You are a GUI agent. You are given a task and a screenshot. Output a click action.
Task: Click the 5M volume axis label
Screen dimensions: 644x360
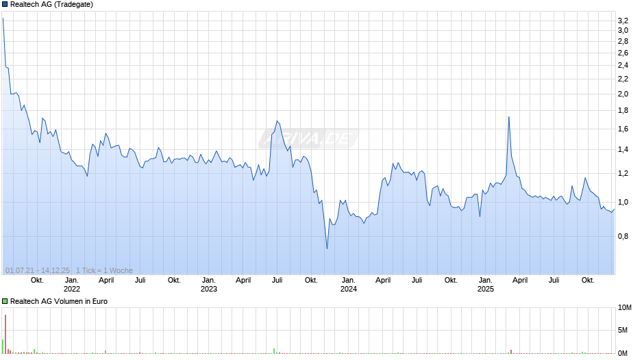pyautogui.click(x=623, y=330)
